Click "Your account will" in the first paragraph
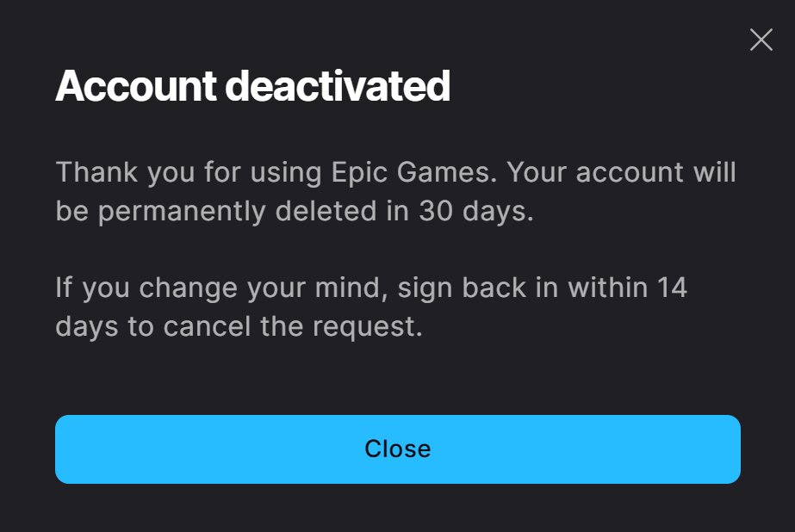Screen dimensions: 795x532 coord(621,172)
